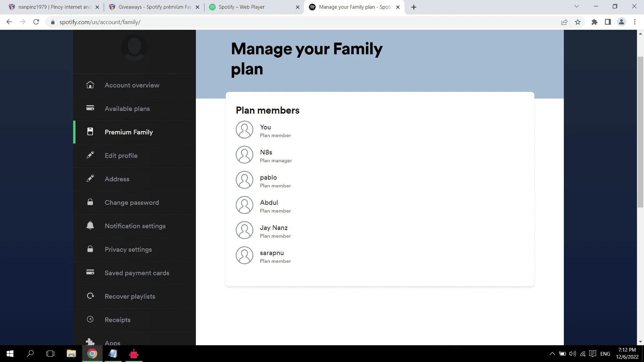Click the avatar icon next to Jay Nanz
Image resolution: width=644 pixels, height=362 pixels.
245,230
